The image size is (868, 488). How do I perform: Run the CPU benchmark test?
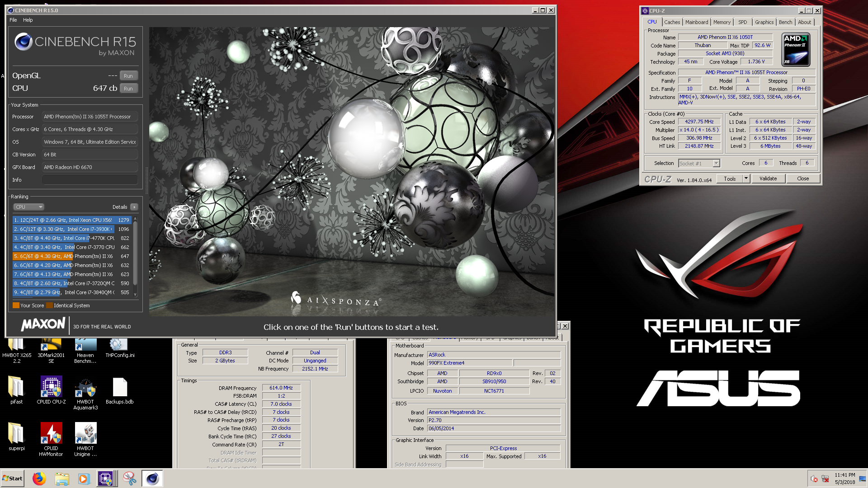(128, 89)
